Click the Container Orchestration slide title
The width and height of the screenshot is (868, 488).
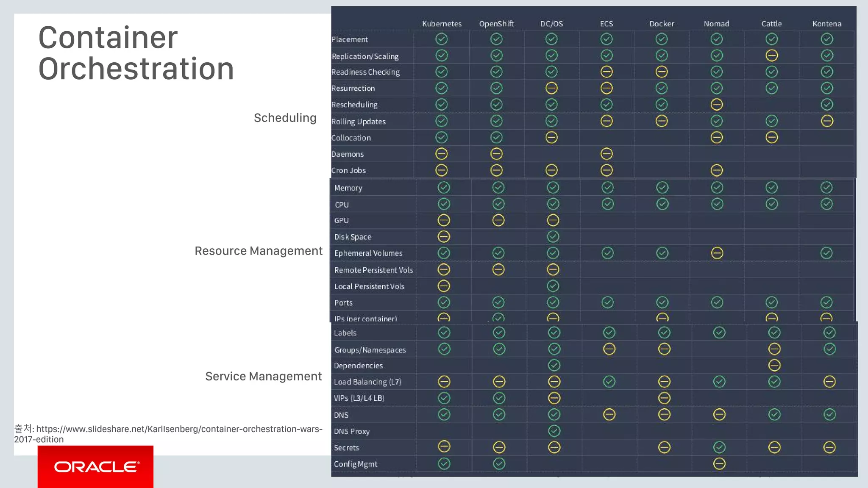pyautogui.click(x=136, y=53)
